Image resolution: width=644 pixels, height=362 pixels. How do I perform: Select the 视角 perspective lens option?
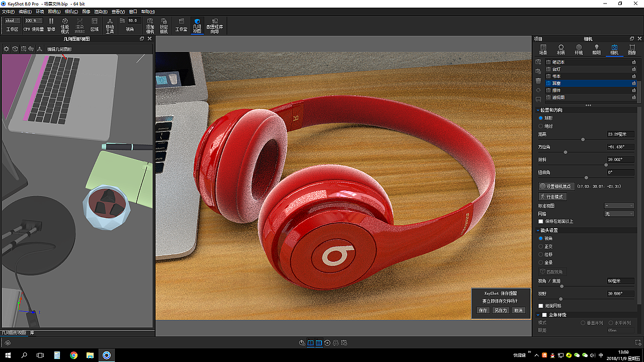click(x=541, y=238)
